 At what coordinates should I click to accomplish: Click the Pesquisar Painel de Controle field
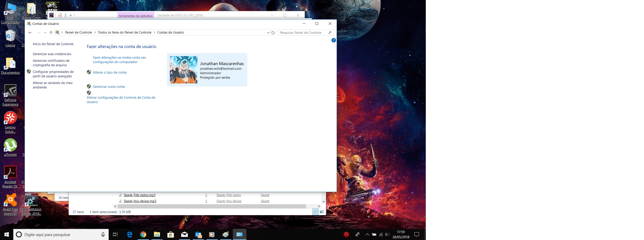point(300,33)
